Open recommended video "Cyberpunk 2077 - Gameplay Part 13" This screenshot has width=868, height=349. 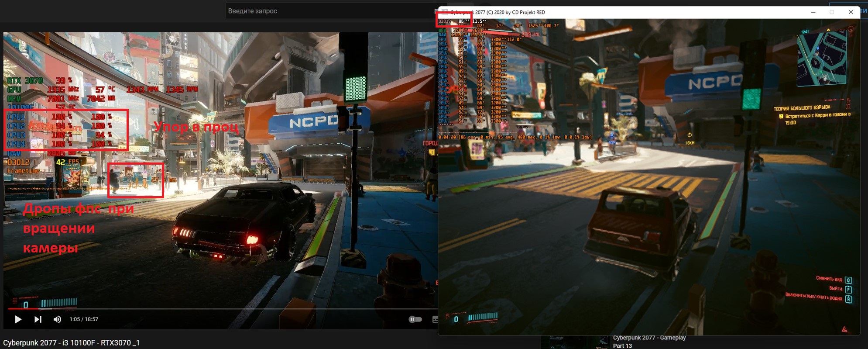[649, 342]
